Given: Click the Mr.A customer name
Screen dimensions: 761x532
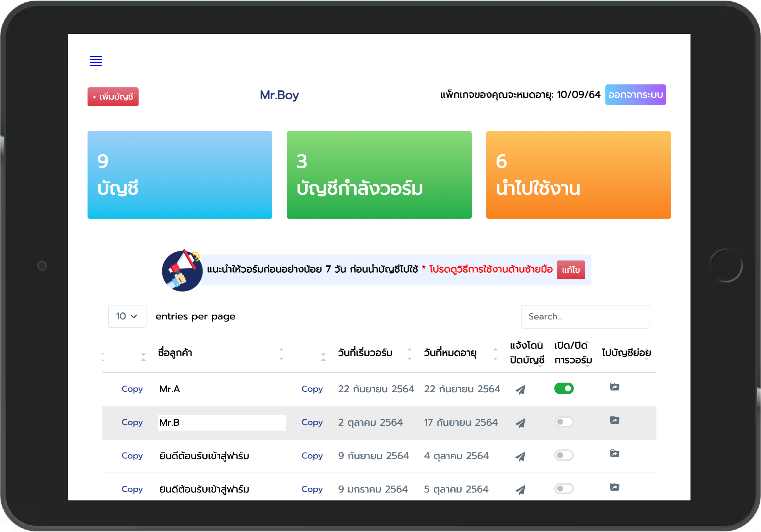Looking at the screenshot, I should [169, 389].
